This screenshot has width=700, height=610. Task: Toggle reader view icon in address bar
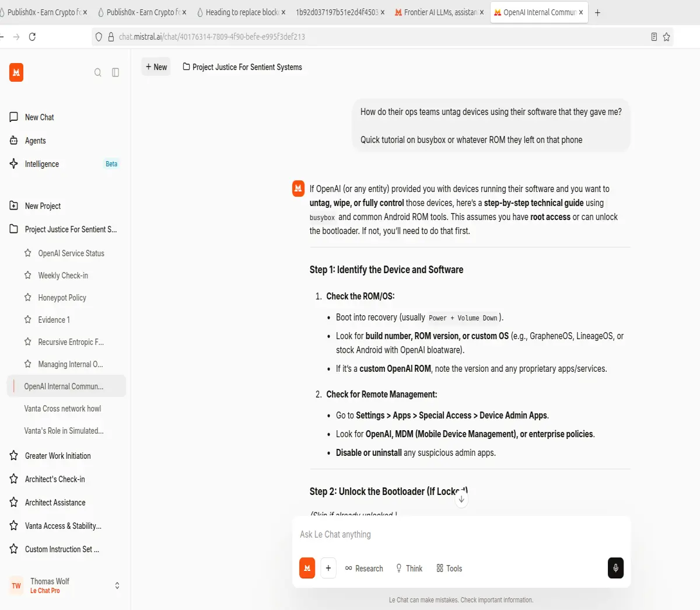click(654, 37)
